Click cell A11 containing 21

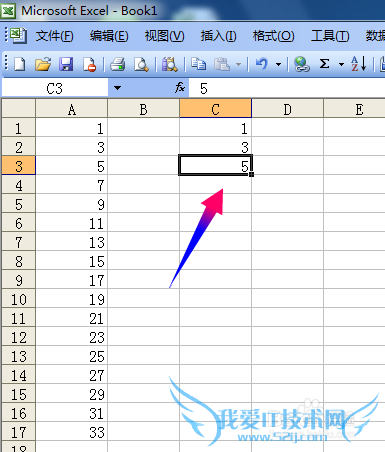[72, 318]
